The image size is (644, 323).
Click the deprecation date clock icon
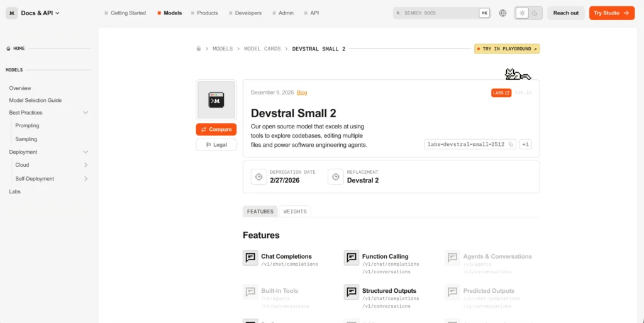(x=258, y=177)
